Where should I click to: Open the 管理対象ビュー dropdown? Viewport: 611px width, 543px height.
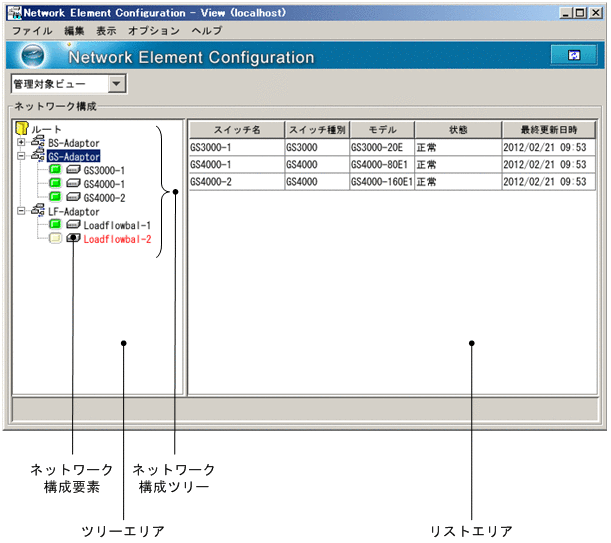point(117,85)
